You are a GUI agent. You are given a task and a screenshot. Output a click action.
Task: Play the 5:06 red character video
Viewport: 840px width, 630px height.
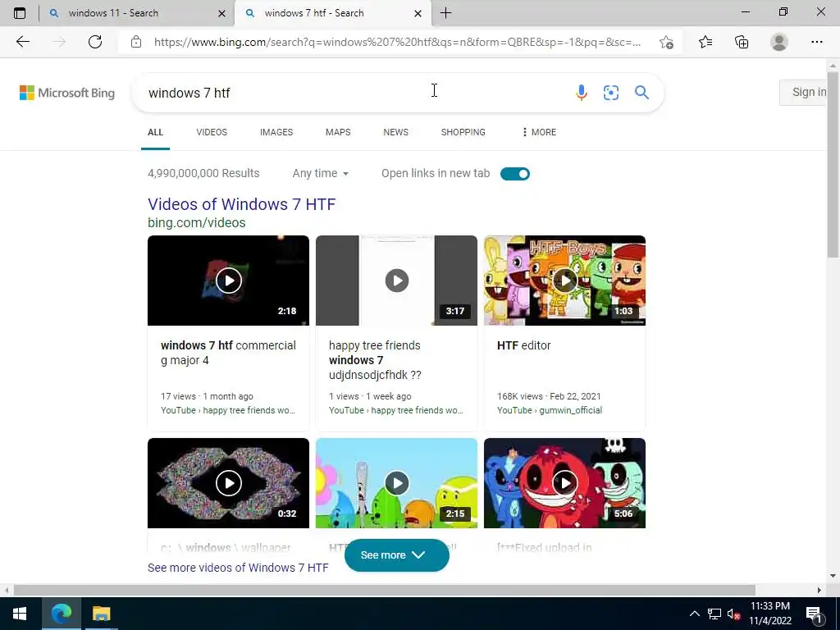point(564,483)
